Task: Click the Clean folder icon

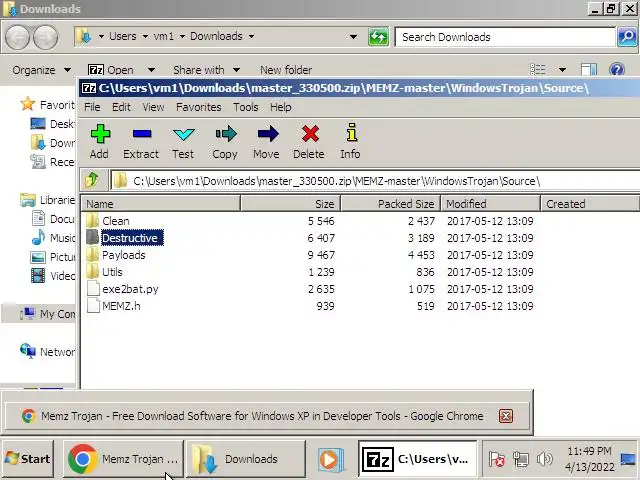Action: [x=92, y=220]
